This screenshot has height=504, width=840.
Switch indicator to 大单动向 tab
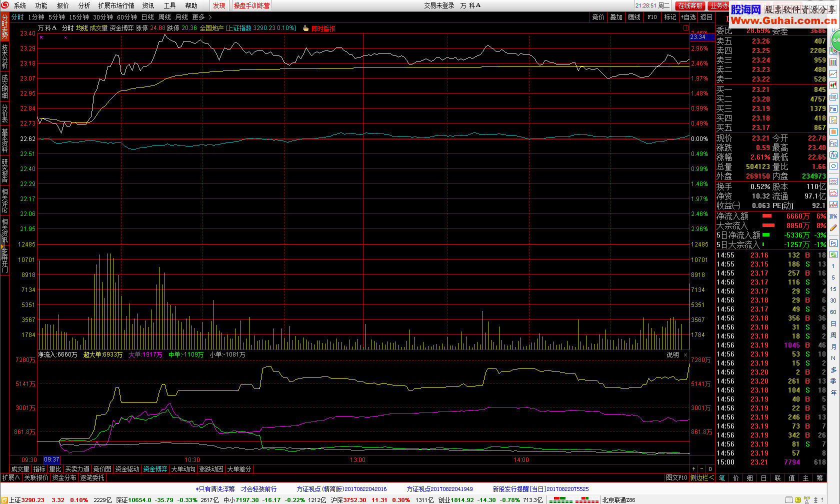[x=183, y=469]
